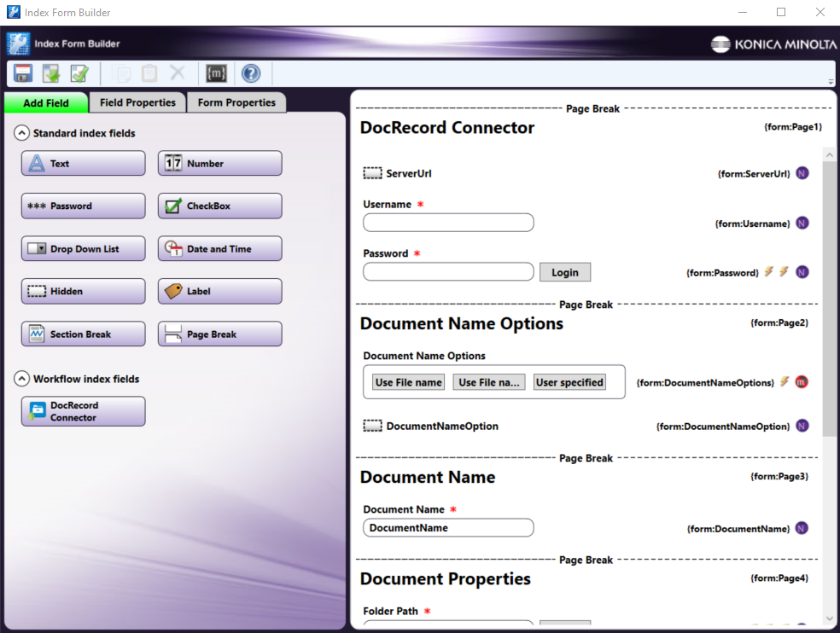This screenshot has width=840, height=633.
Task: Click the Password input box in form preview
Action: tap(448, 271)
